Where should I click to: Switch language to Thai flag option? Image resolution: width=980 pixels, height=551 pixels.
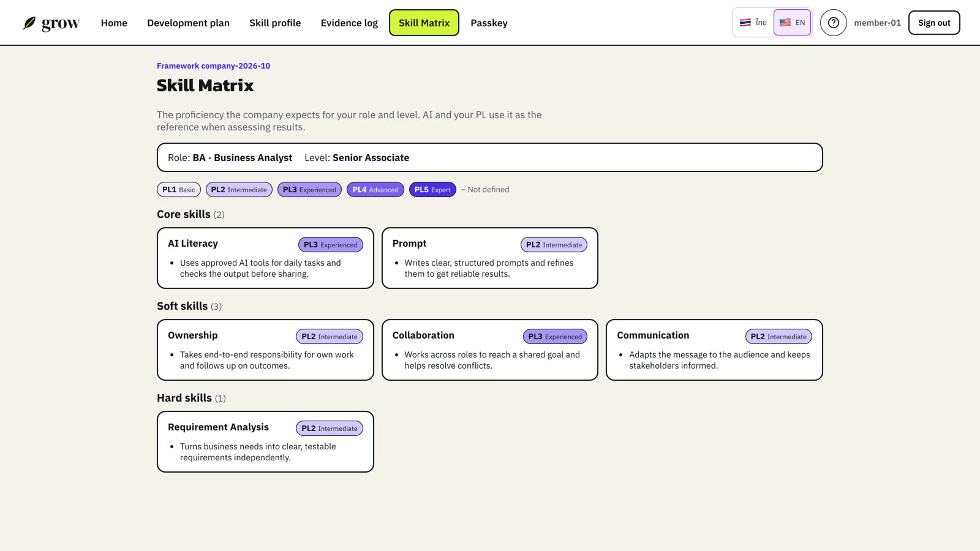click(x=753, y=23)
